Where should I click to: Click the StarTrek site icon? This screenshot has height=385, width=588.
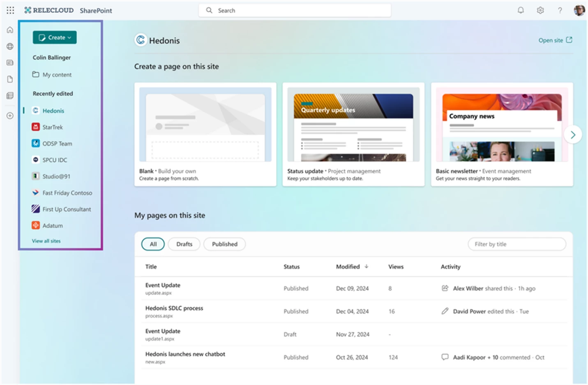(x=36, y=127)
